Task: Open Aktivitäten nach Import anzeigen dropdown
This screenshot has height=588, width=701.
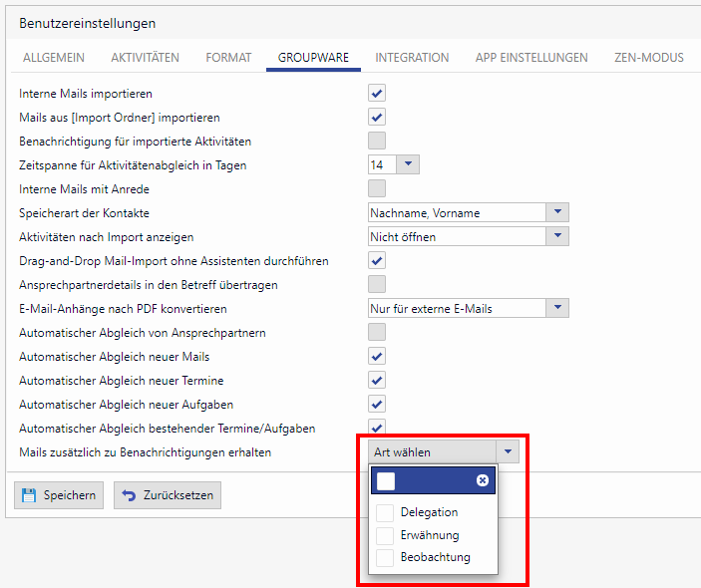Action: point(557,236)
